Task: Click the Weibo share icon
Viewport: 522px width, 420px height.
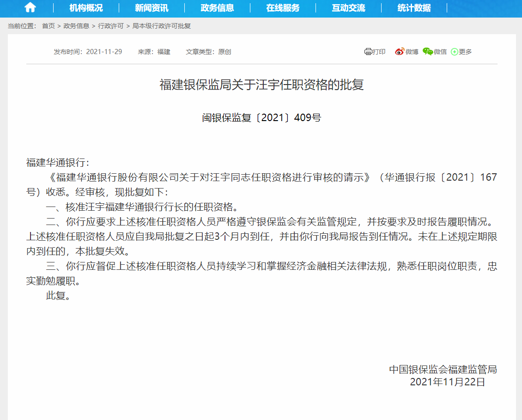Action: point(399,52)
